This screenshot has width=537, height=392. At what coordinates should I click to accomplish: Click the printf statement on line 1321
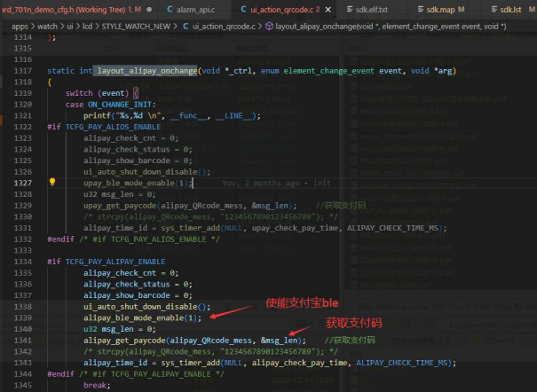coord(172,115)
